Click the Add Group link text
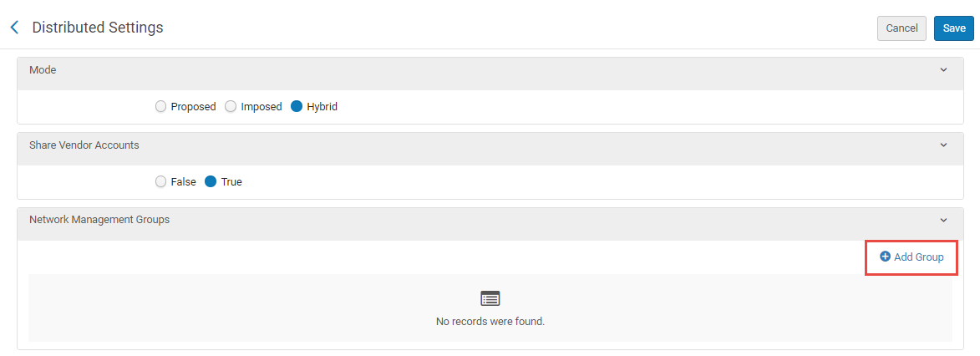The width and height of the screenshot is (980, 356). point(918,257)
